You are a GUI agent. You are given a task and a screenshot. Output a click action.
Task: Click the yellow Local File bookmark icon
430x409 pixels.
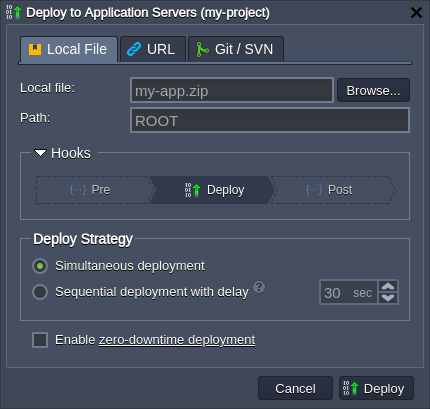tap(35, 49)
